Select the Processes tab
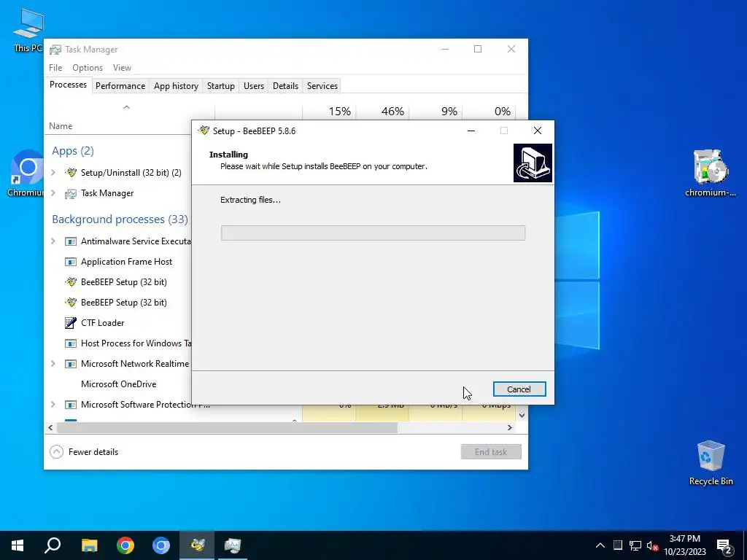This screenshot has width=747, height=560. pyautogui.click(x=68, y=85)
